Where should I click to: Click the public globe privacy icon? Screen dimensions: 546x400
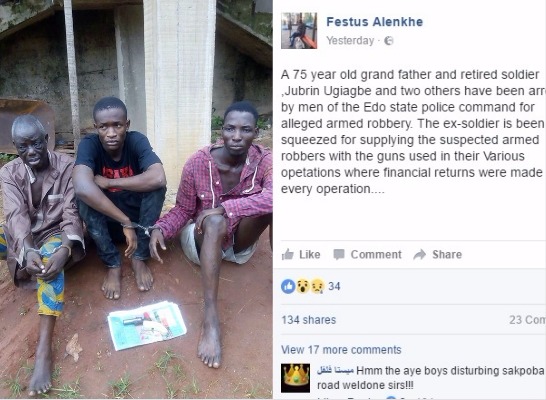(389, 41)
